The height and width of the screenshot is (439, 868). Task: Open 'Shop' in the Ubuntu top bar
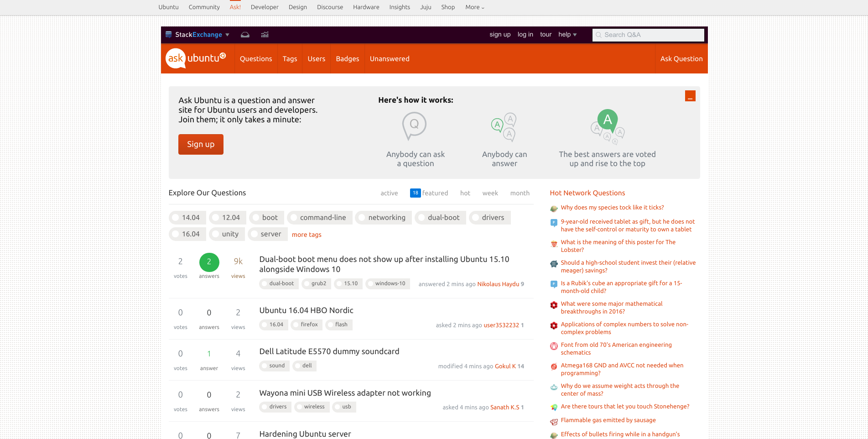coord(448,7)
